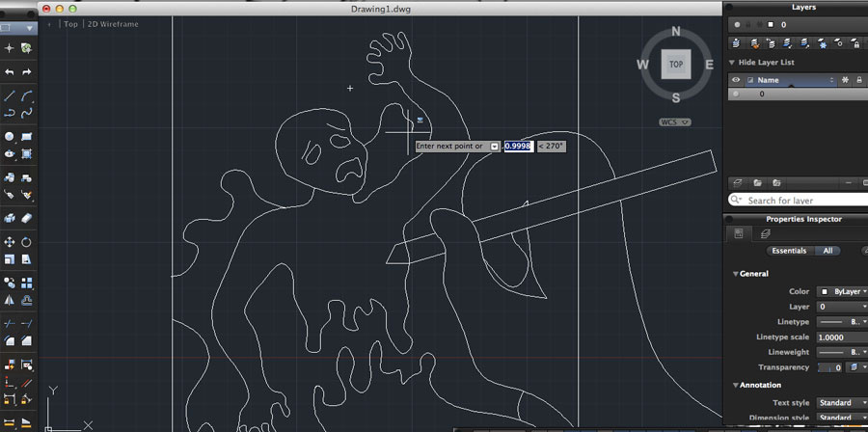868x432 pixels.
Task: Select the Move tool icon
Action: point(10,242)
